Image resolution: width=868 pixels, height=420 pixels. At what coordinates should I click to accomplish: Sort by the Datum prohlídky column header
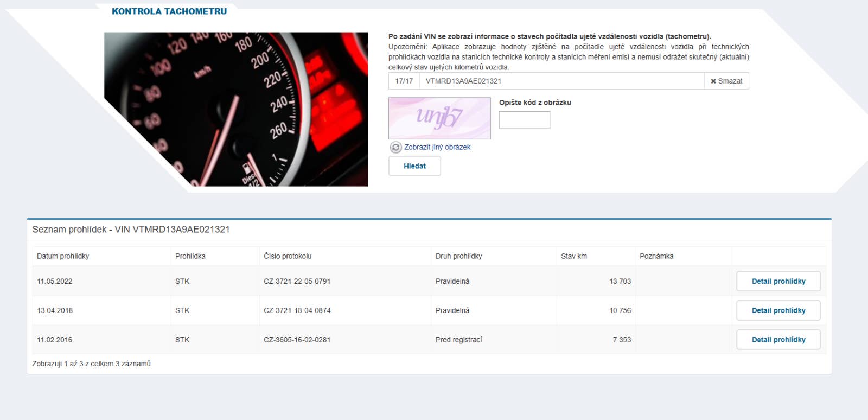(63, 256)
